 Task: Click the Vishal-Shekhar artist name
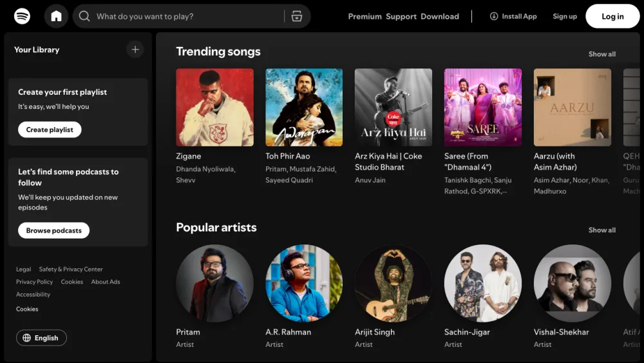(561, 332)
